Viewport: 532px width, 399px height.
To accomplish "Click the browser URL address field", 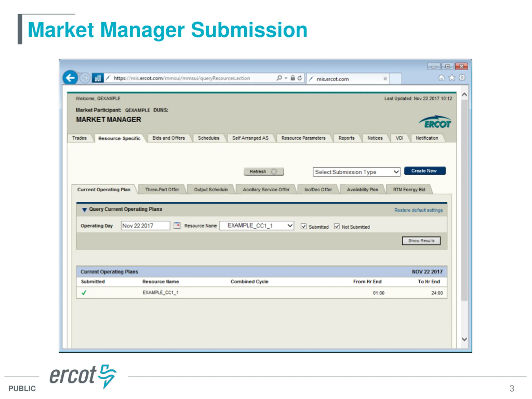I will [x=190, y=78].
